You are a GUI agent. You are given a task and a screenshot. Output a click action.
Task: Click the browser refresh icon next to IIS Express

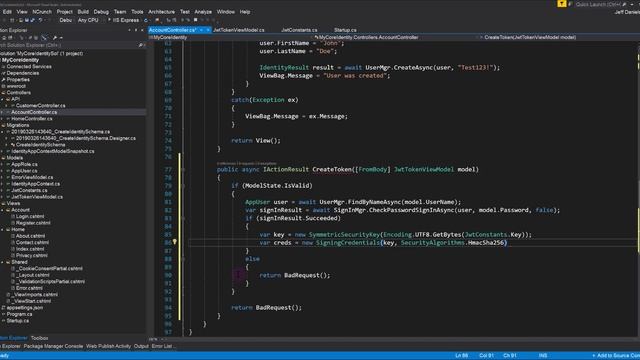(146, 20)
